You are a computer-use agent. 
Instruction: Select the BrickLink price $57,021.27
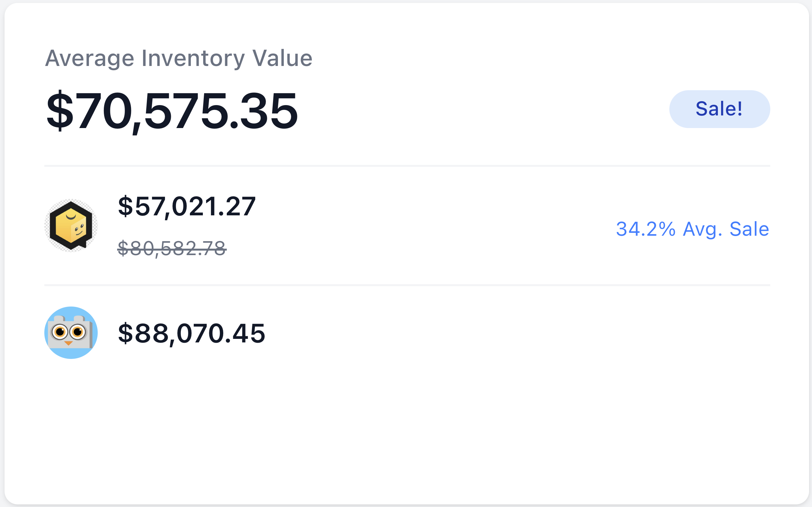[187, 207]
